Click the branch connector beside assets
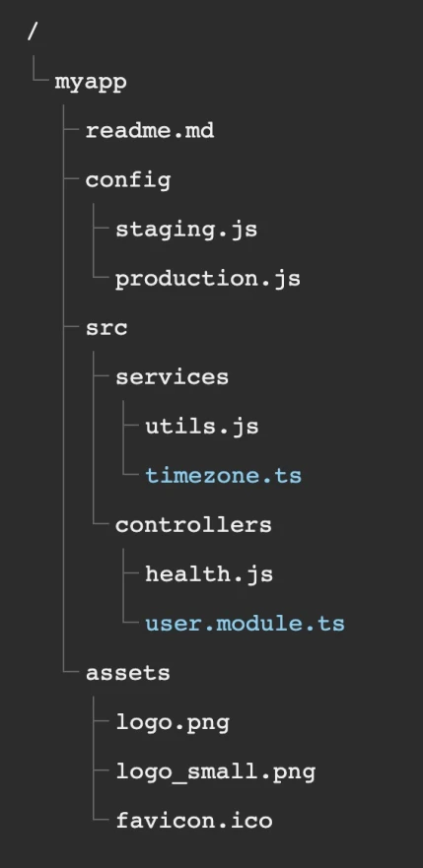Image resolution: width=423 pixels, height=868 pixels. click(71, 673)
